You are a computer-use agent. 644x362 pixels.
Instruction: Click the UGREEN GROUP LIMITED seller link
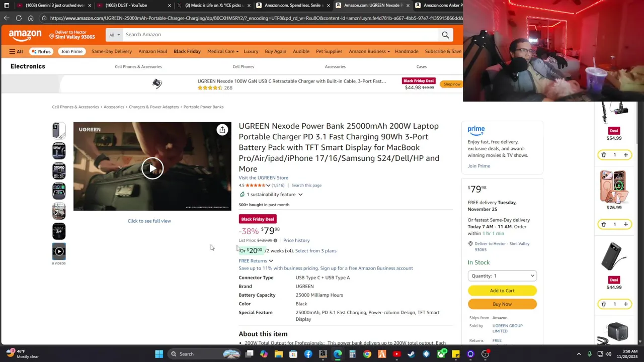[507, 328]
